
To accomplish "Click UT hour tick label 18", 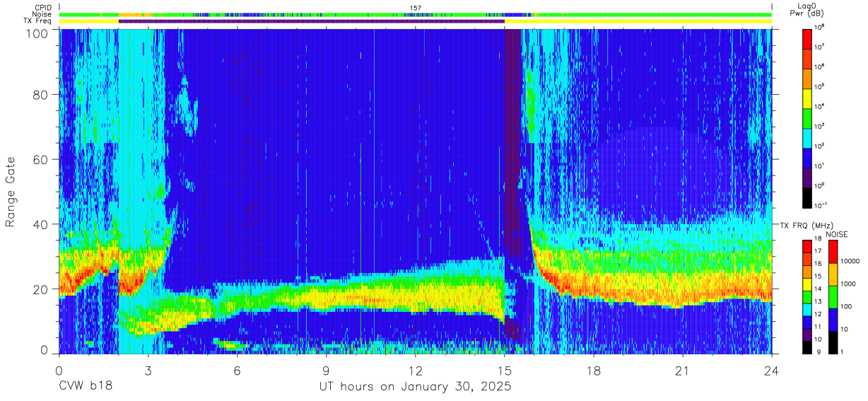I will (594, 371).
